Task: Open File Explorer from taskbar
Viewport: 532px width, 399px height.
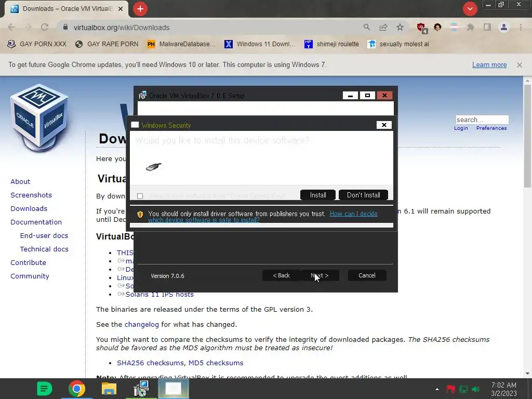Action: (109, 389)
